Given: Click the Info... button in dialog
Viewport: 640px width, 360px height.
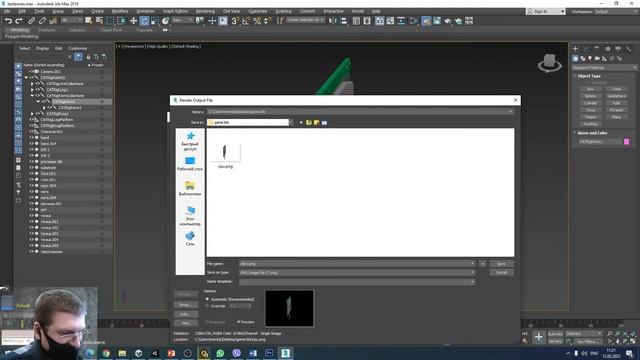Looking at the screenshot, I should click(186, 314).
